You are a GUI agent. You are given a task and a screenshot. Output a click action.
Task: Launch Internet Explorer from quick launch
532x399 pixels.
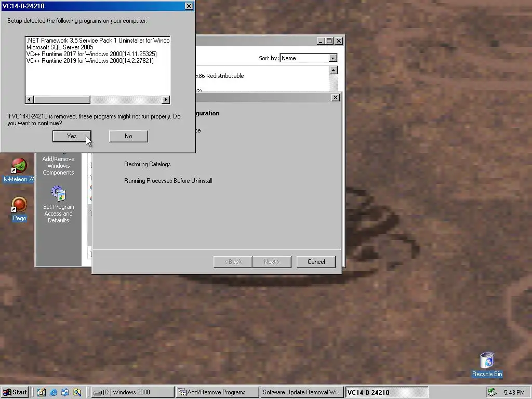pyautogui.click(x=54, y=393)
